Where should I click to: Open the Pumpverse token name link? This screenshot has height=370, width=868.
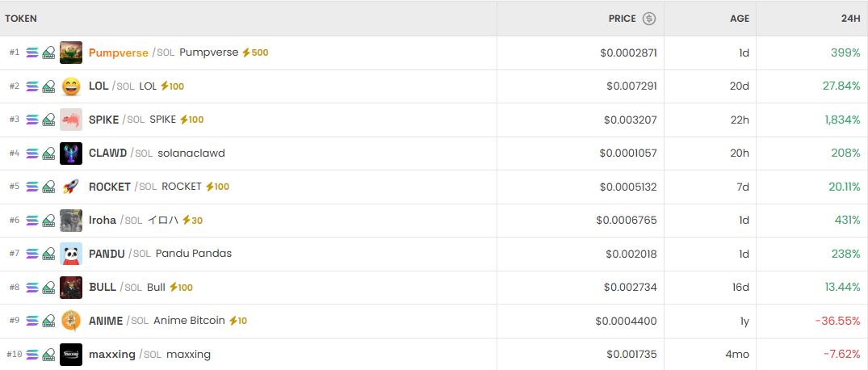click(x=119, y=53)
